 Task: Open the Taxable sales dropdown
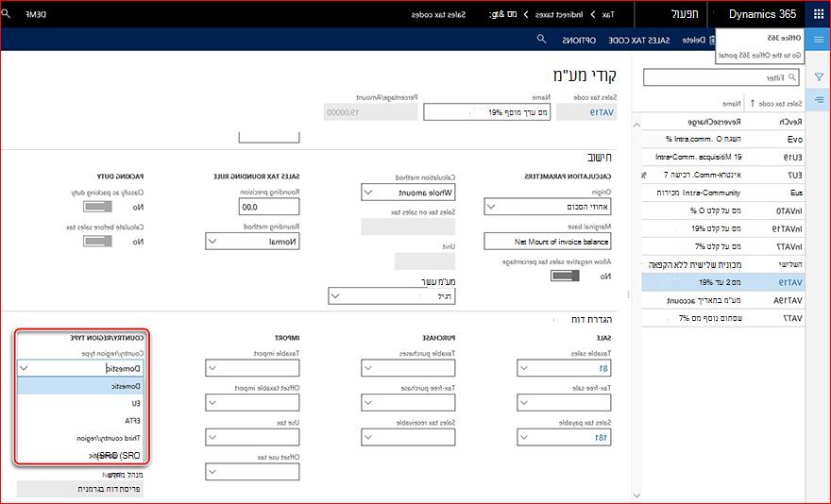tap(524, 368)
